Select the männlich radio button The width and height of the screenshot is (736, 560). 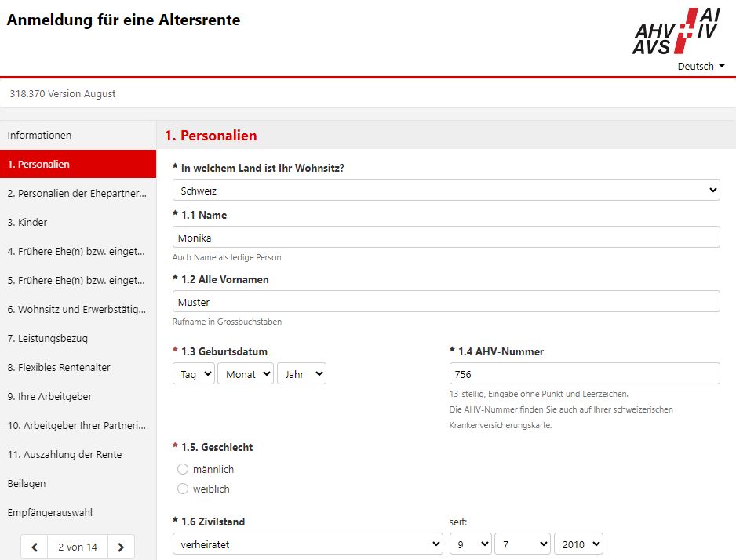[183, 469]
